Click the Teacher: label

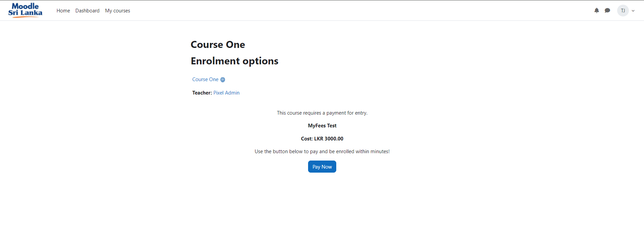coord(202,93)
